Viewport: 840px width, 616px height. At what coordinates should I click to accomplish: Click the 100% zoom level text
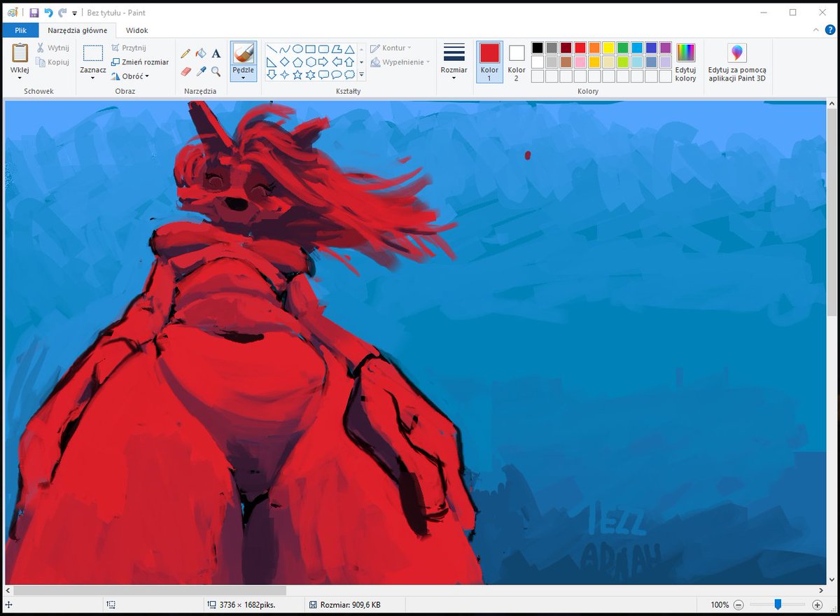click(720, 604)
